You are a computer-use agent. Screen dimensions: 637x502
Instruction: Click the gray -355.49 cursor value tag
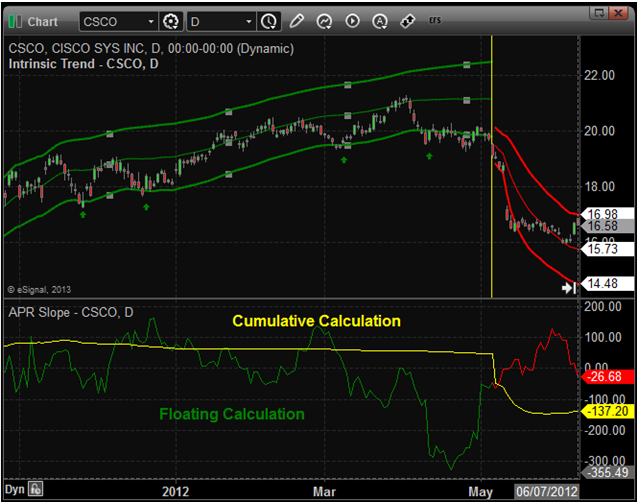click(607, 472)
